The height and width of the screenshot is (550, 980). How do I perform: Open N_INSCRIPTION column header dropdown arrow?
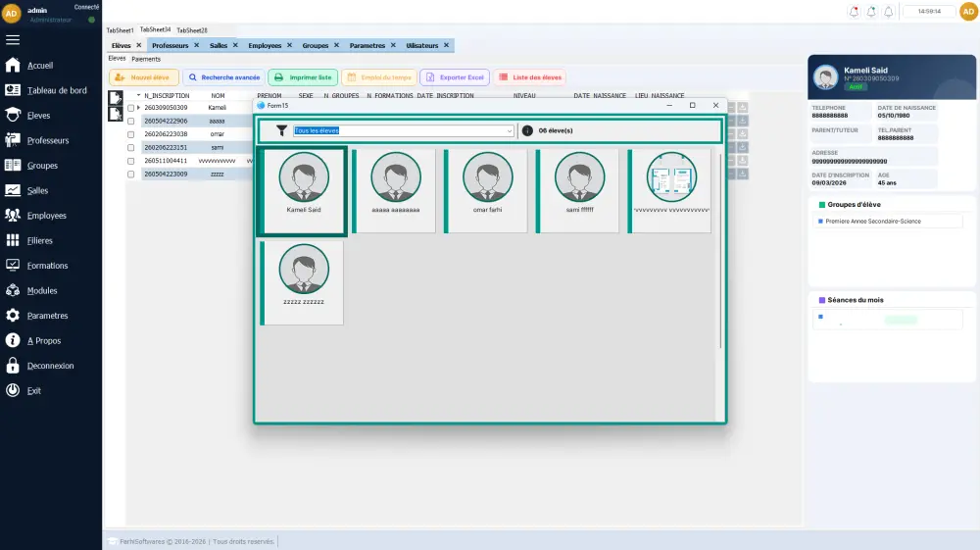coord(139,96)
